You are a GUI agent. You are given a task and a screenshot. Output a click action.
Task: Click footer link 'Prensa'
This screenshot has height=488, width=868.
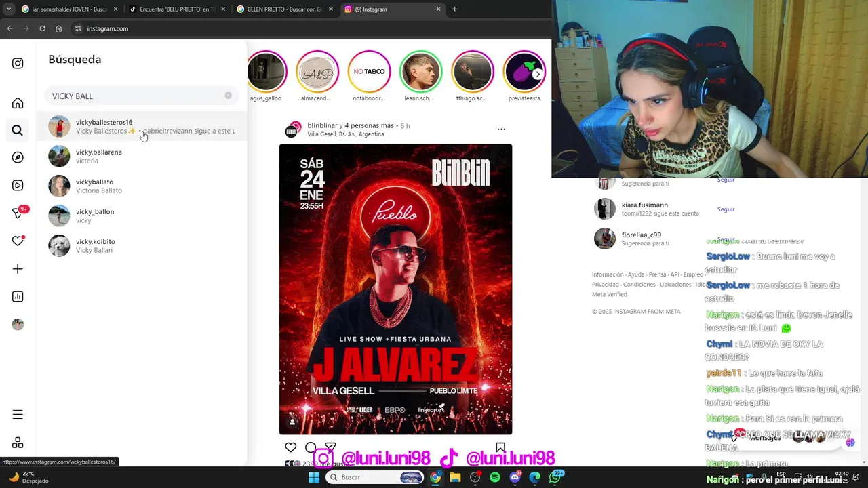[x=657, y=274]
